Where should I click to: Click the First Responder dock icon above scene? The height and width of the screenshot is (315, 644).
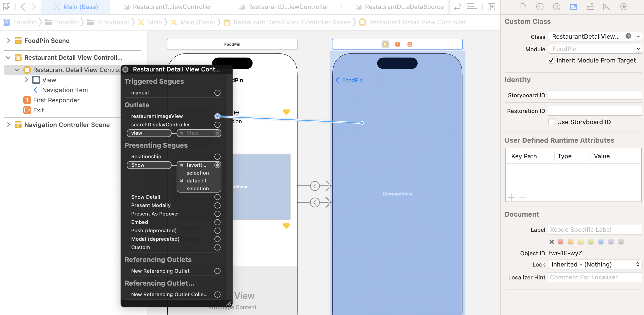pyautogui.click(x=397, y=44)
